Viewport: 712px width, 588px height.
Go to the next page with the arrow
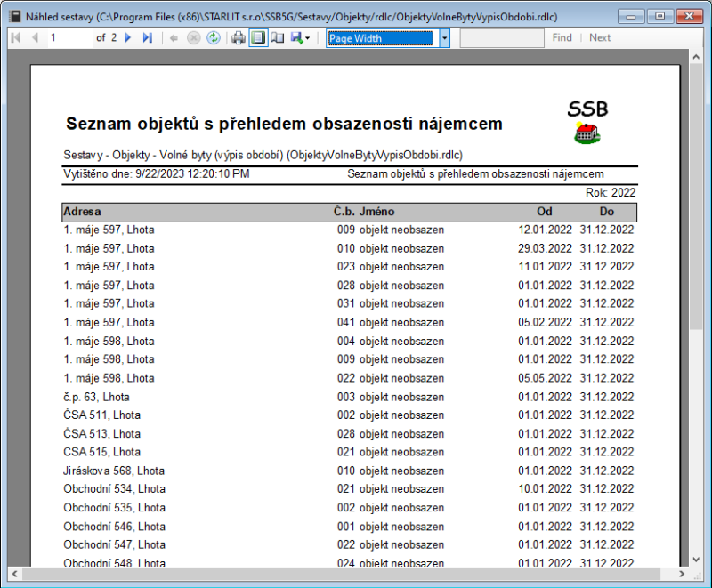(128, 37)
